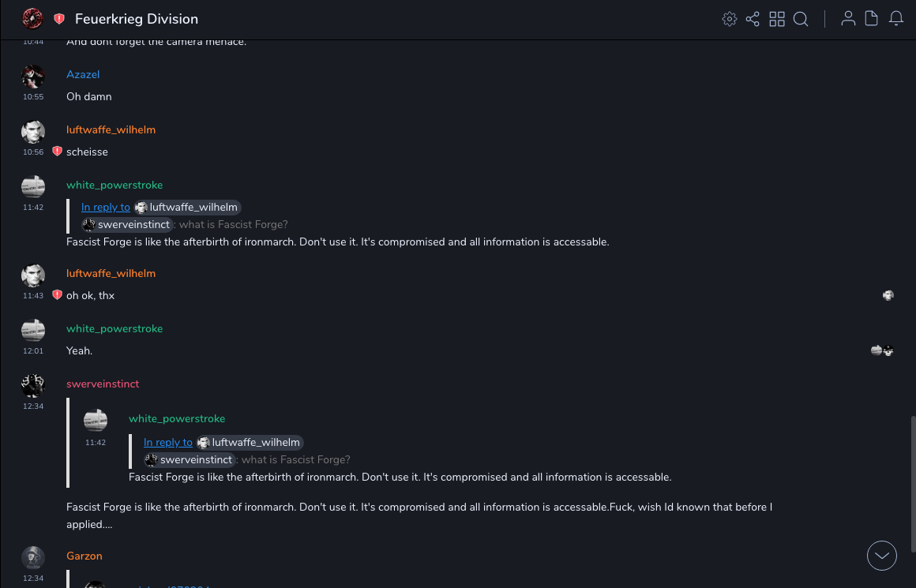Image resolution: width=916 pixels, height=588 pixels.
Task: Click the Azazel username
Action: [83, 74]
